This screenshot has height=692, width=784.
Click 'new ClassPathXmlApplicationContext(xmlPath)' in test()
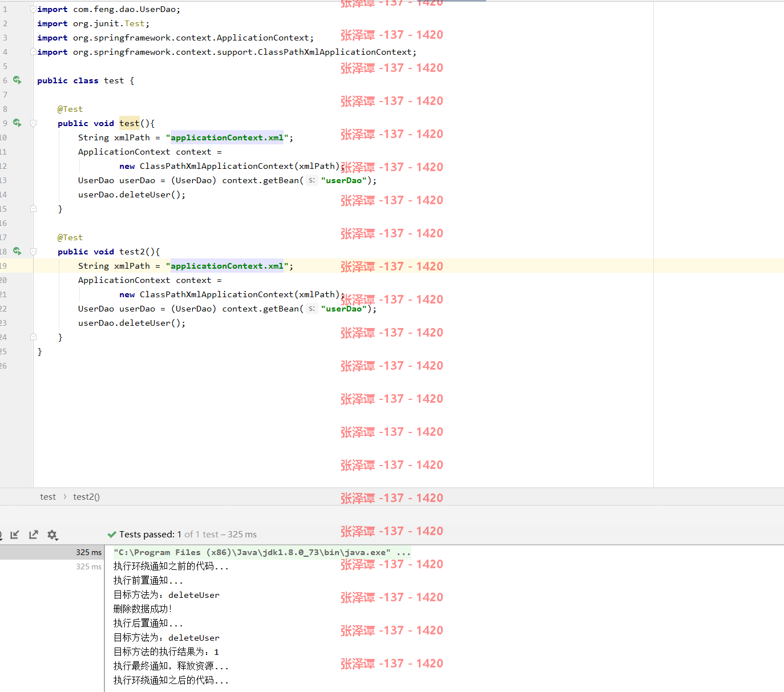click(x=229, y=166)
